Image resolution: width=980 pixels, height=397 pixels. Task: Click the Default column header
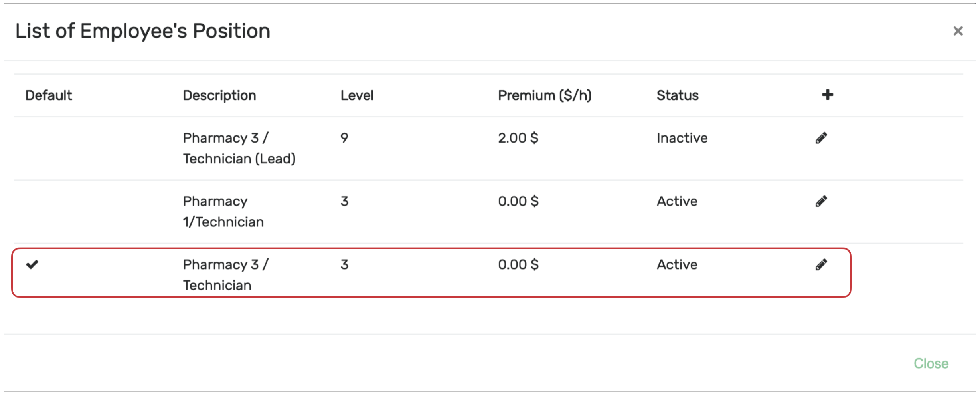tap(49, 95)
